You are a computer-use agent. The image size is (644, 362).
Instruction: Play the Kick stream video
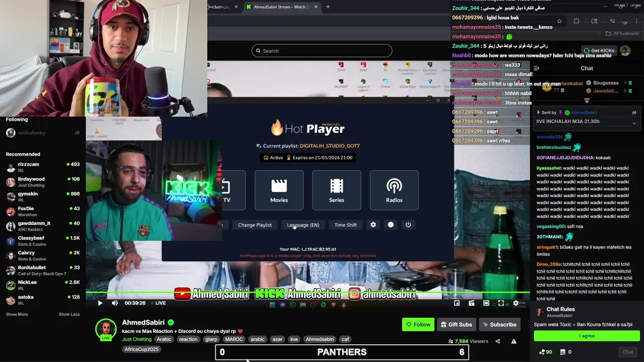(100, 303)
